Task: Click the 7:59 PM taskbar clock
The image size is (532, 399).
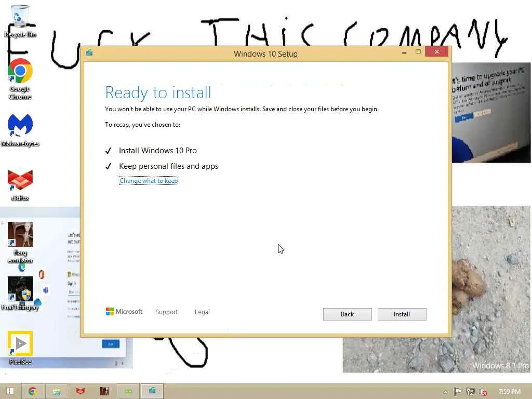Action: [x=510, y=392]
